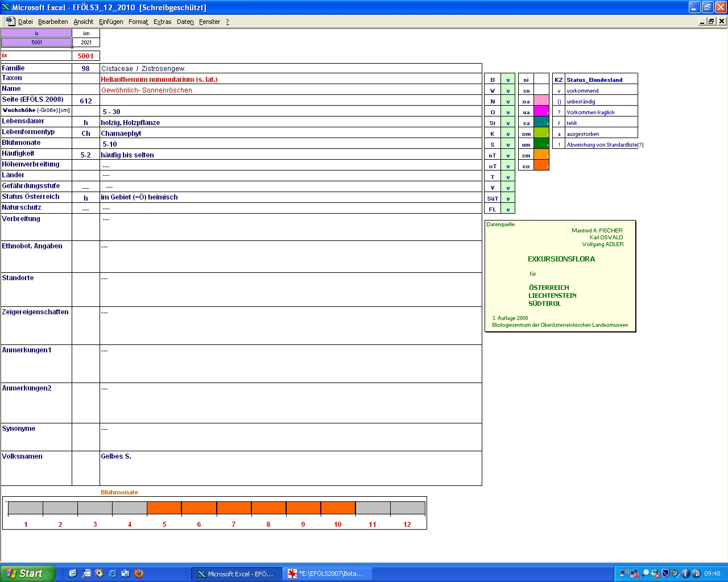The height and width of the screenshot is (582, 728).
Task: Click the round 'i' info tray icon
Action: [x=685, y=573]
